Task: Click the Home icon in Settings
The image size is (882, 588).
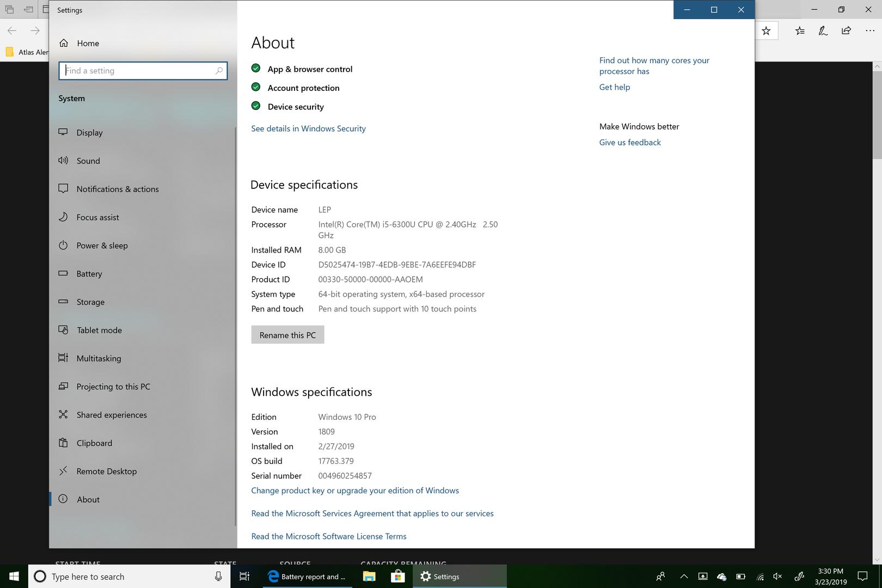Action: (x=64, y=43)
